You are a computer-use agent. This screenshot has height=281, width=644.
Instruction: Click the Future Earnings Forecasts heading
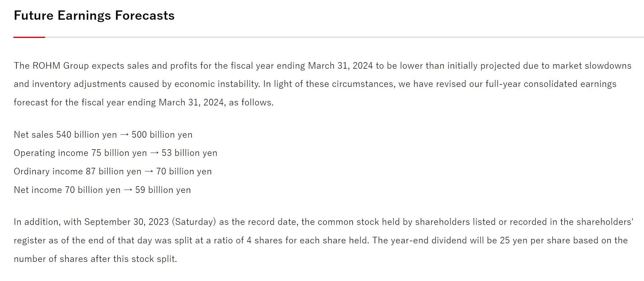(x=94, y=16)
